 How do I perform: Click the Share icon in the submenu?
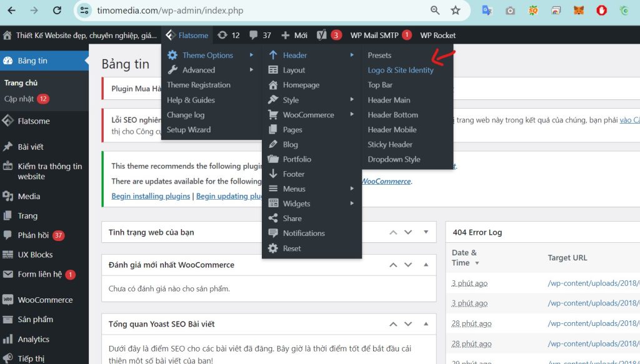click(x=273, y=218)
